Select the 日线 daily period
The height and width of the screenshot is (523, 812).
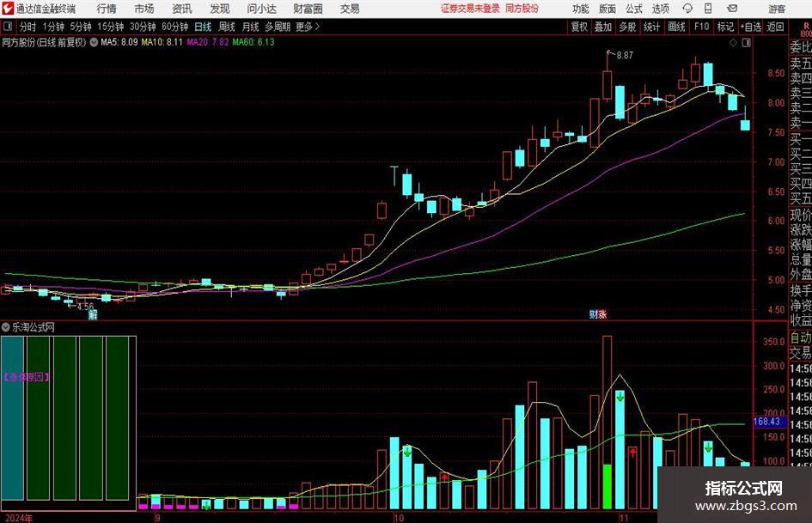pos(203,27)
